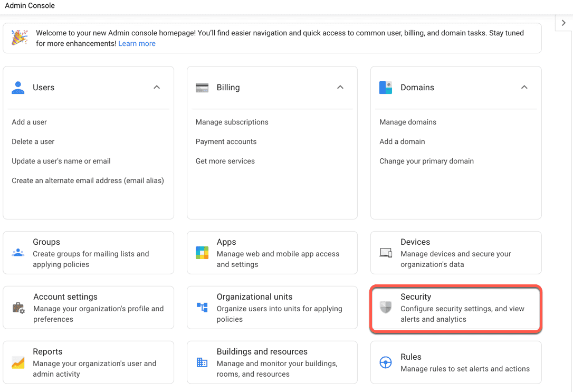
Task: Open Groups via its people icon
Action: tap(18, 253)
